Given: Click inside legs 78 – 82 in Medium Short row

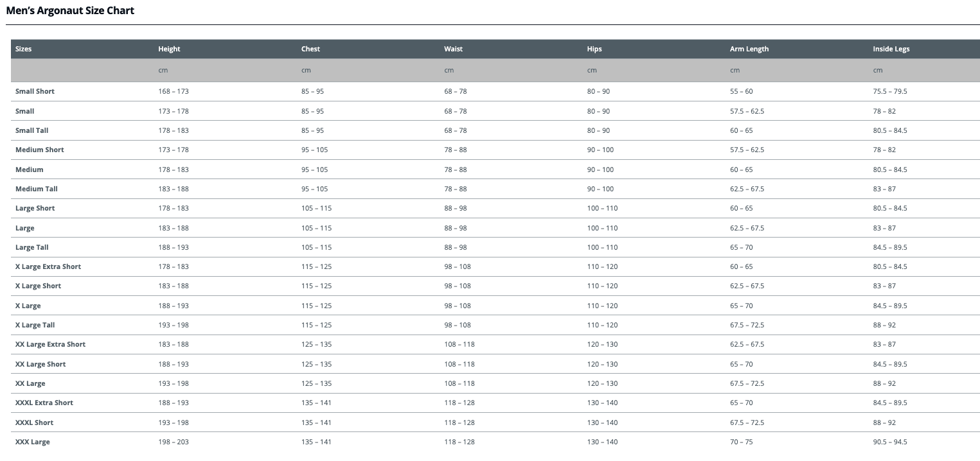Looking at the screenshot, I should tap(884, 150).
